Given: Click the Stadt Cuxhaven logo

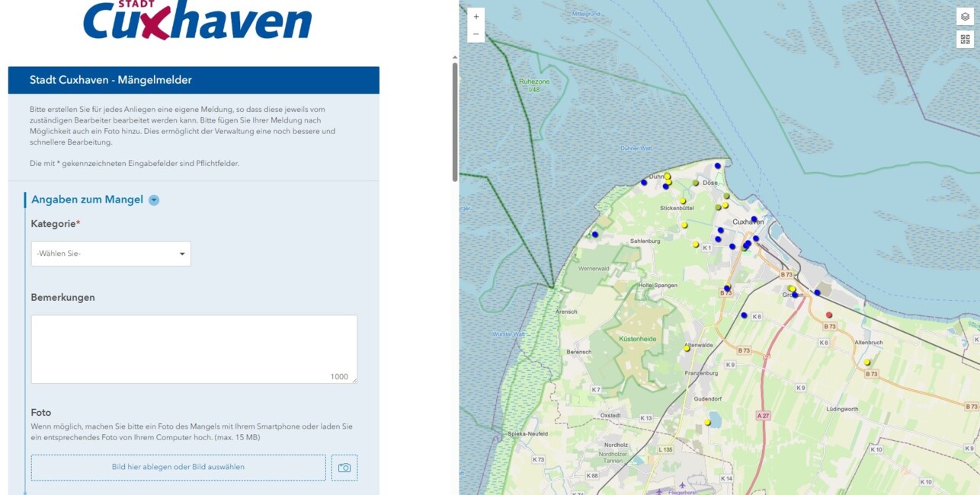Looking at the screenshot, I should coord(197,21).
